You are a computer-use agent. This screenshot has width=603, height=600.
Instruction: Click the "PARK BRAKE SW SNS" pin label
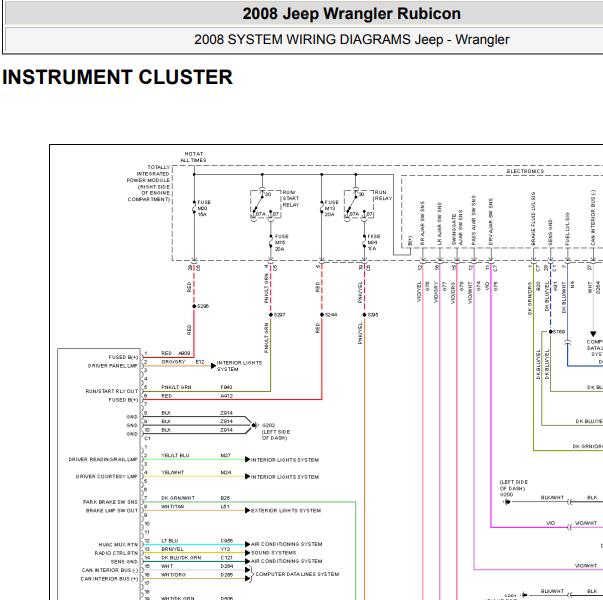110,502
